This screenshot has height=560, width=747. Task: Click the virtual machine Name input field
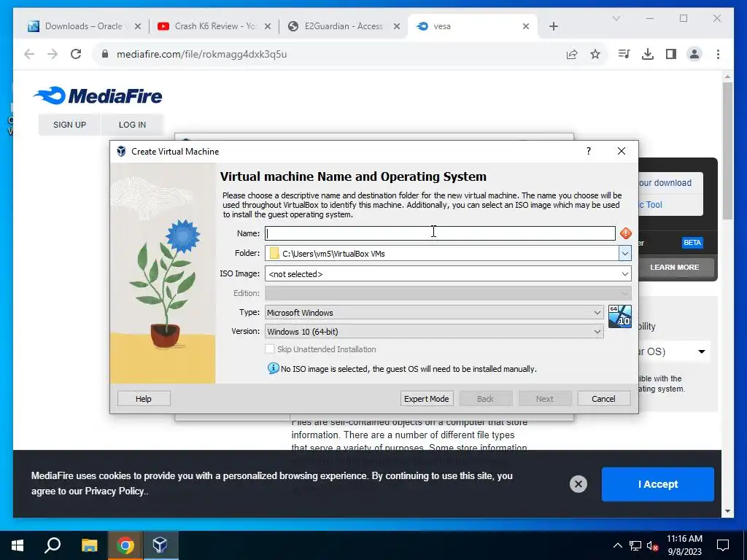coord(440,233)
